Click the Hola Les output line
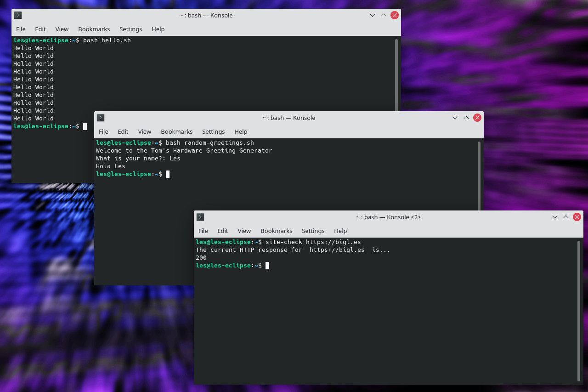 pos(110,166)
